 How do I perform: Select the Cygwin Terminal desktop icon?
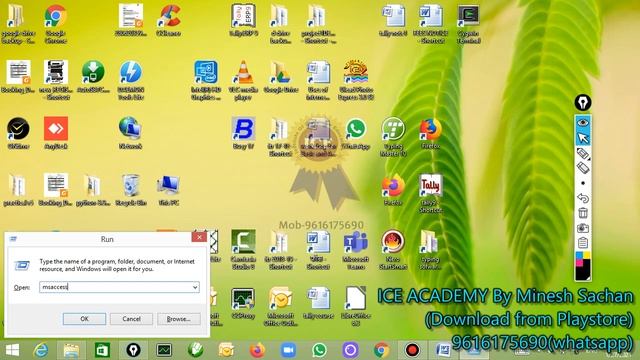click(469, 24)
